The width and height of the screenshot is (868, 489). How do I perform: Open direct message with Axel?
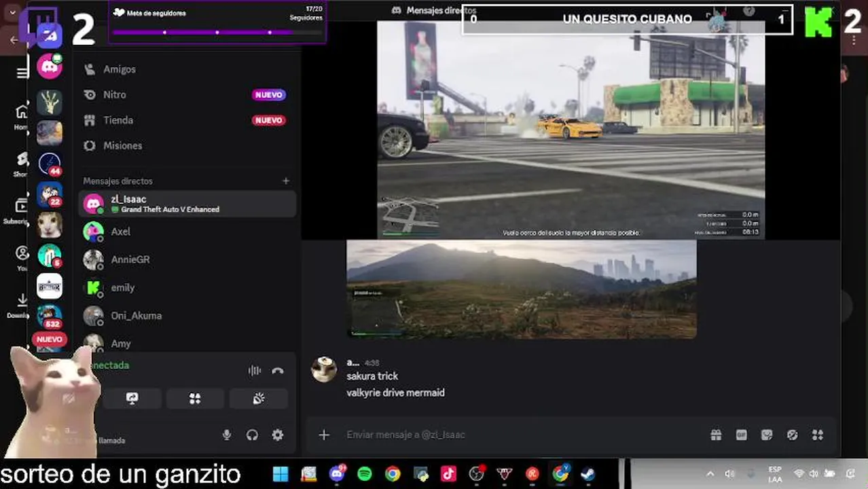[x=187, y=232]
